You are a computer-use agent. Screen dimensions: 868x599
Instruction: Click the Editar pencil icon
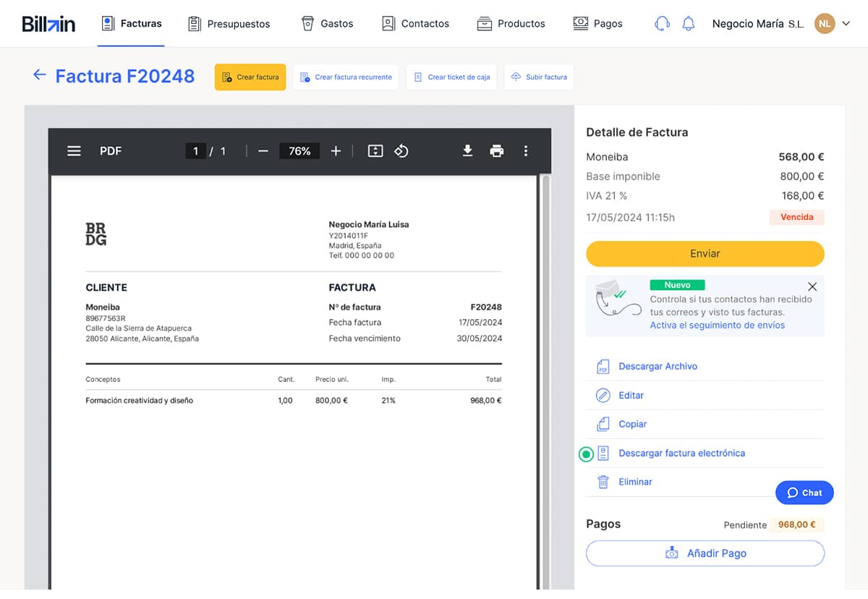coord(603,396)
